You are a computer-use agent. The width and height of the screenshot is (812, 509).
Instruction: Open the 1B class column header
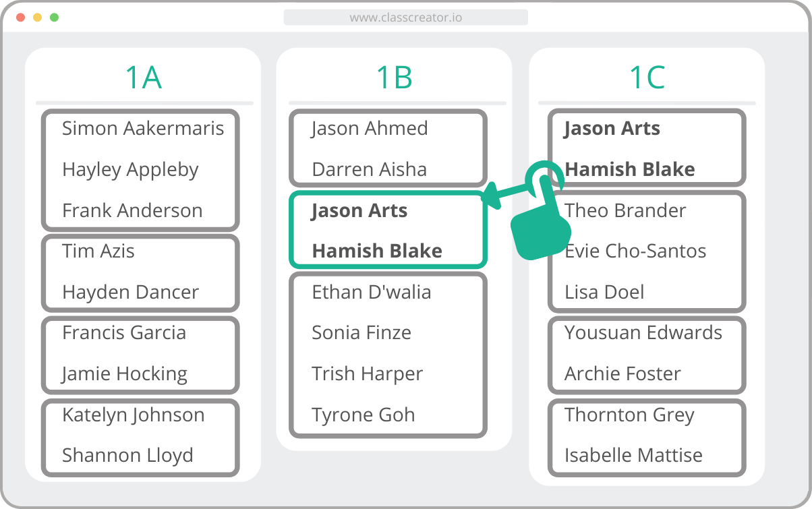(395, 78)
